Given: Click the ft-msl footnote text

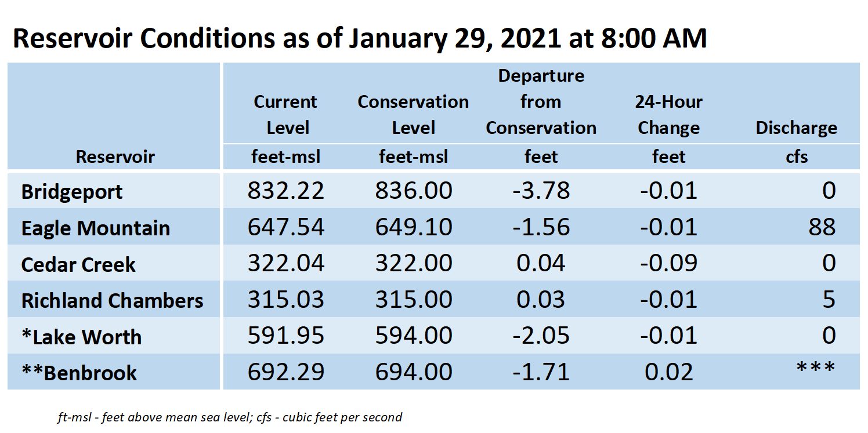Looking at the screenshot, I should coord(230,417).
